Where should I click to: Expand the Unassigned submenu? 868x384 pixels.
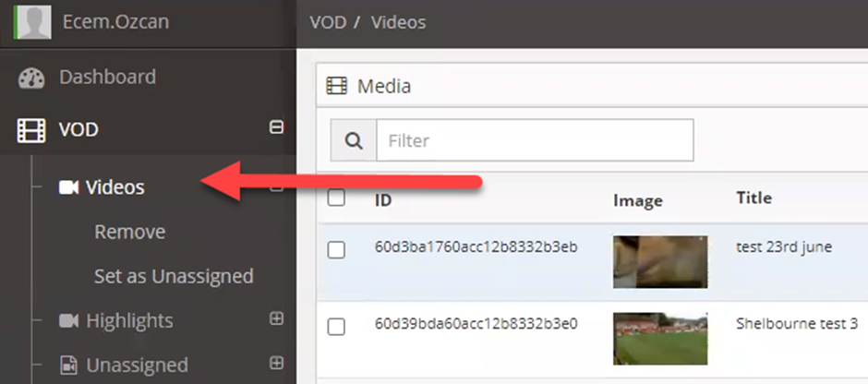pos(276,363)
